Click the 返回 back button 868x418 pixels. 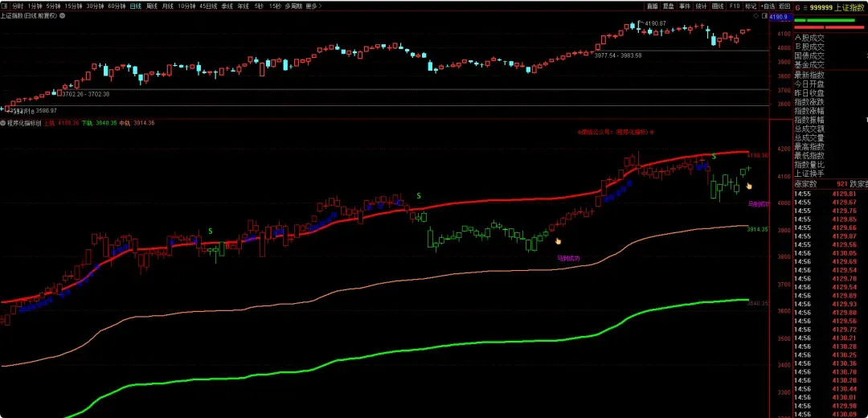[784, 6]
